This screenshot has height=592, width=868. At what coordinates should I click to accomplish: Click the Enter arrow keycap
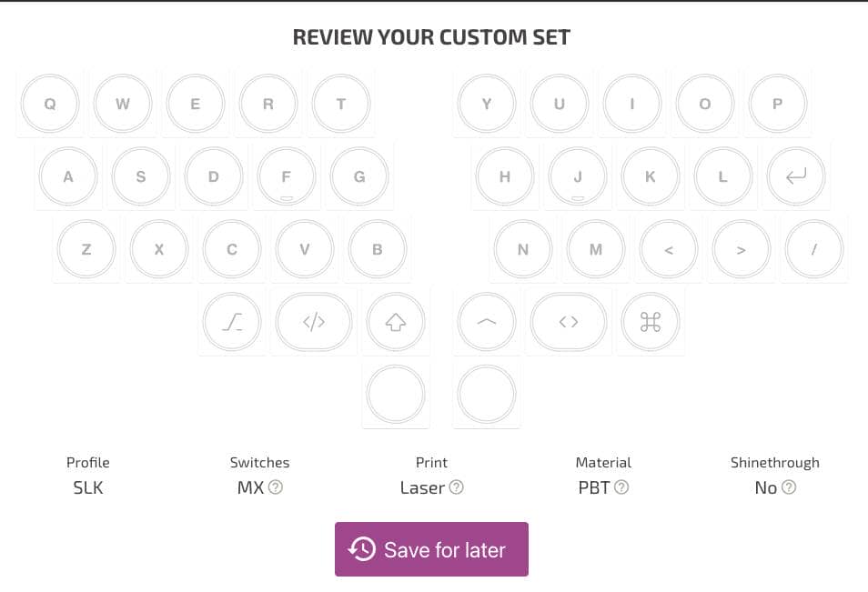click(796, 176)
